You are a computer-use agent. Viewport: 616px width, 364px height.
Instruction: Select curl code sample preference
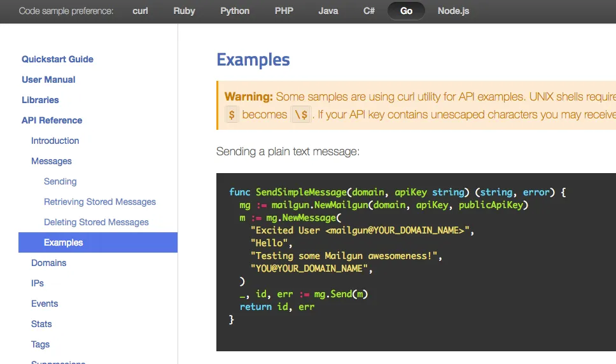(x=140, y=11)
